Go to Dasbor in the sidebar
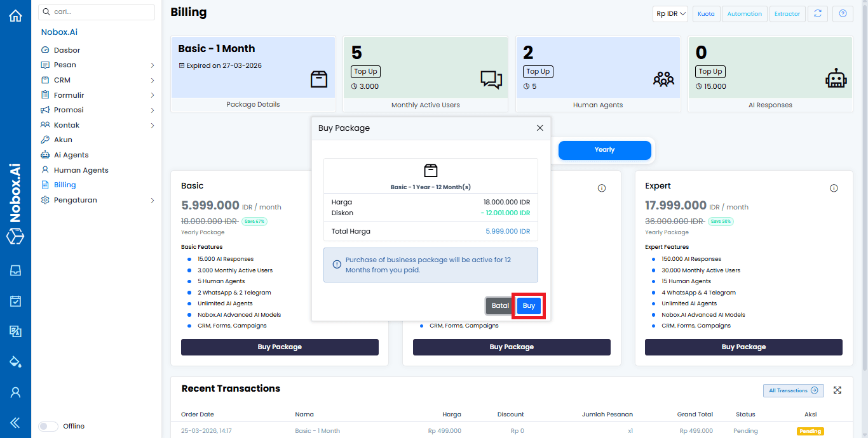Viewport: 868px width, 438px height. click(67, 50)
